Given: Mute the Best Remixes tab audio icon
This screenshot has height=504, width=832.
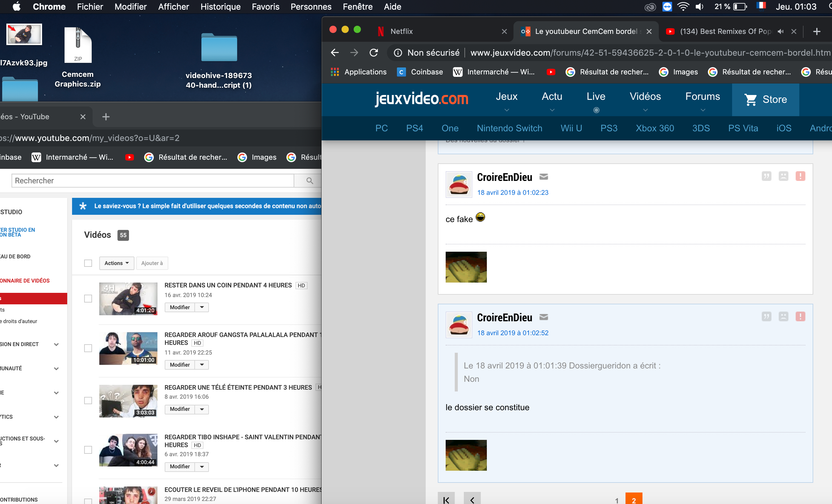Looking at the screenshot, I should 780,31.
